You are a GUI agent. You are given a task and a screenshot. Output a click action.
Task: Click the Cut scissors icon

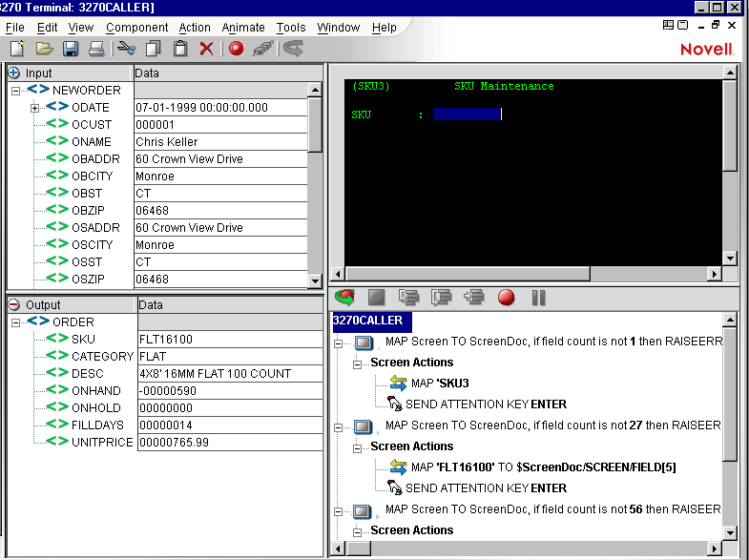126,48
